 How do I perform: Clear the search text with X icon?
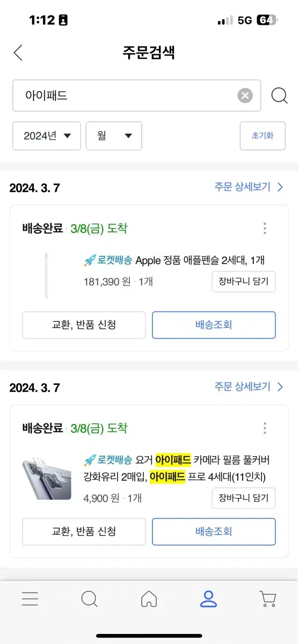click(x=245, y=96)
